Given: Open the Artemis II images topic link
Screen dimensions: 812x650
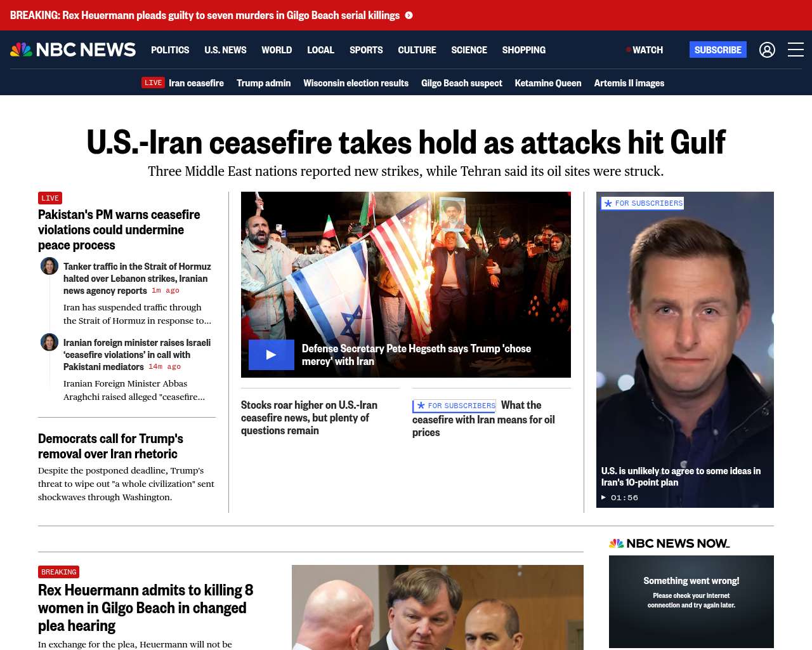Looking at the screenshot, I should pyautogui.click(x=629, y=83).
